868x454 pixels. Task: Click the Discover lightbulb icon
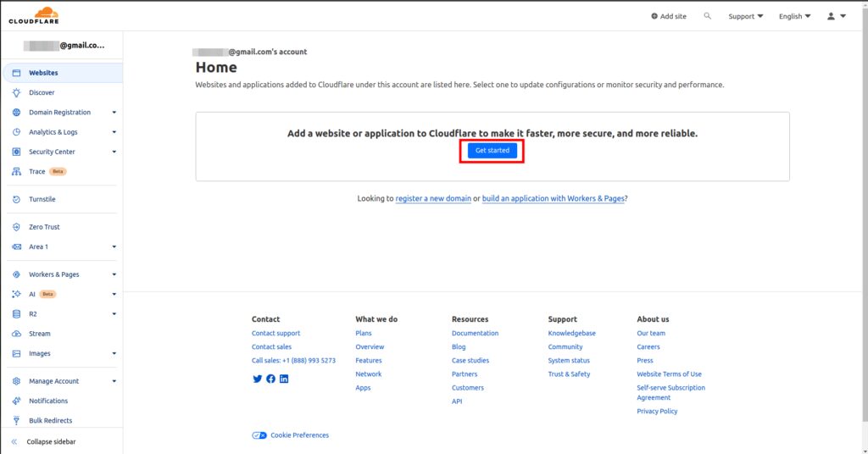[x=17, y=93]
